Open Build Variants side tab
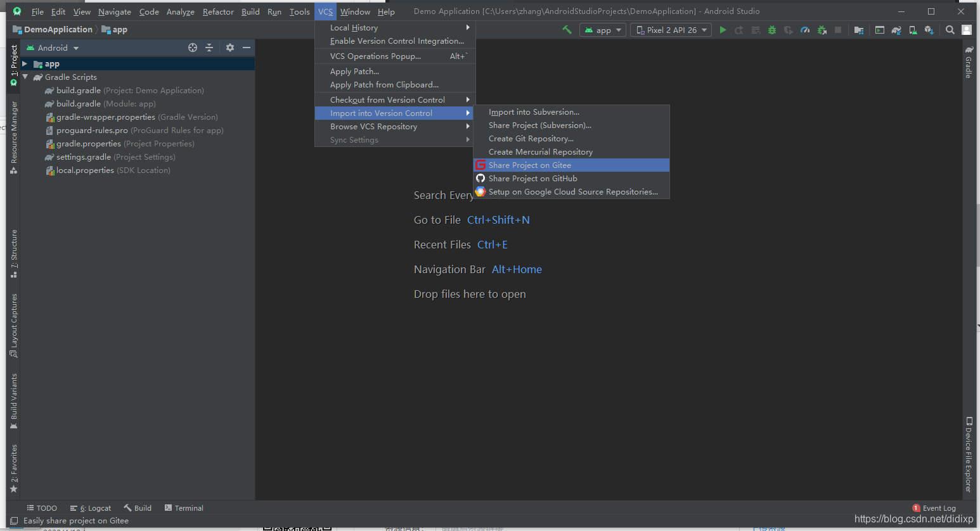 (13, 402)
